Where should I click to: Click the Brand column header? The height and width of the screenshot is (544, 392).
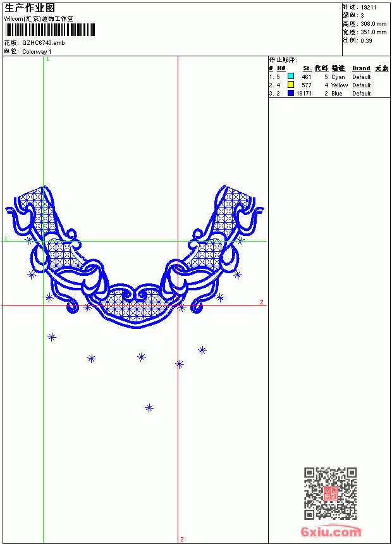[361, 68]
